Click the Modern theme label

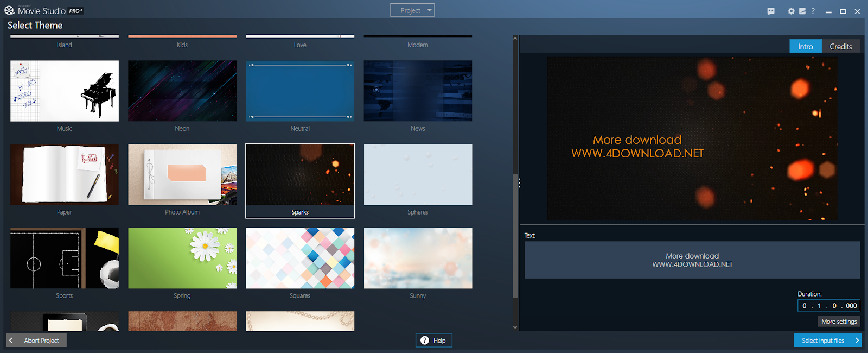[418, 45]
